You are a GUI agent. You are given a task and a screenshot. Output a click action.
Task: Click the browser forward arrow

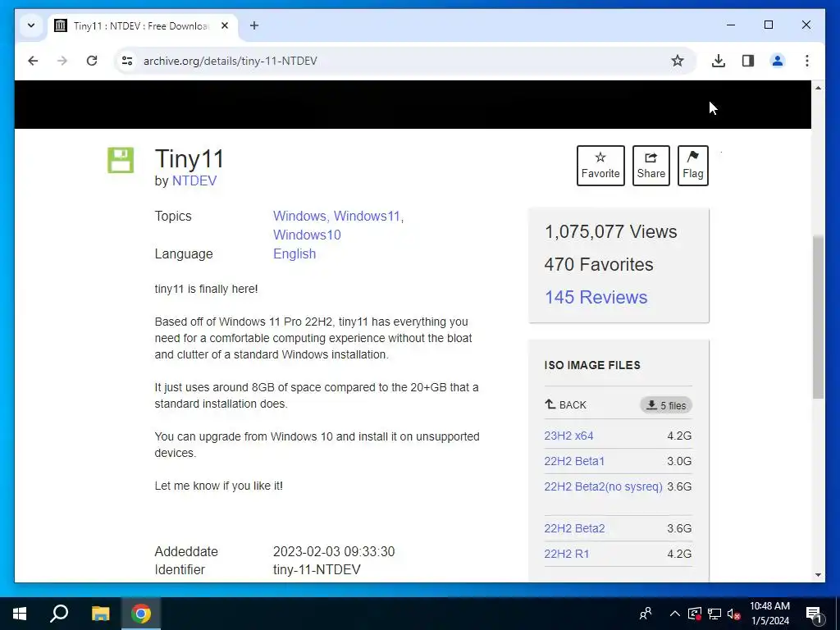click(x=62, y=61)
